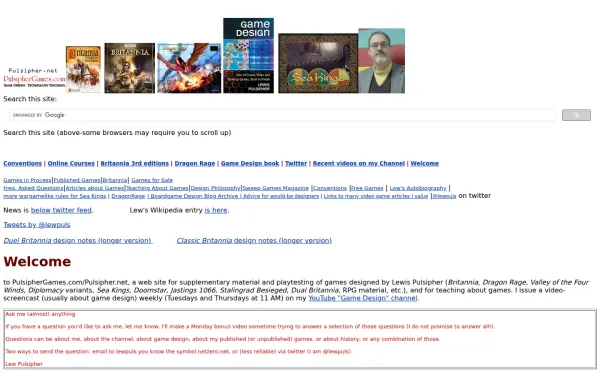The width and height of the screenshot is (600, 375).
Task: Click the 'Search this site (above-some browsers' note
Action: (117, 133)
